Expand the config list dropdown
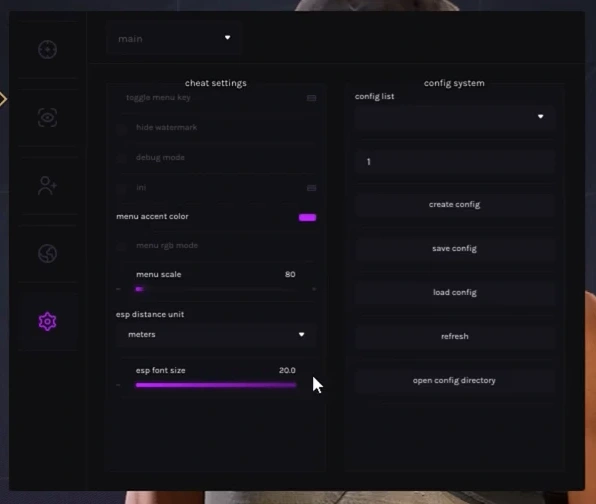The height and width of the screenshot is (504, 596). (455, 117)
